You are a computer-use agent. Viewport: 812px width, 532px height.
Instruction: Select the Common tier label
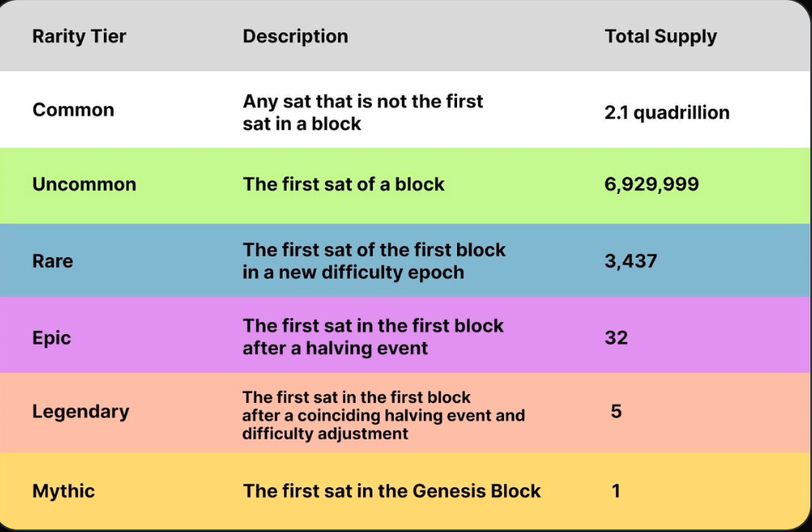[x=73, y=110]
